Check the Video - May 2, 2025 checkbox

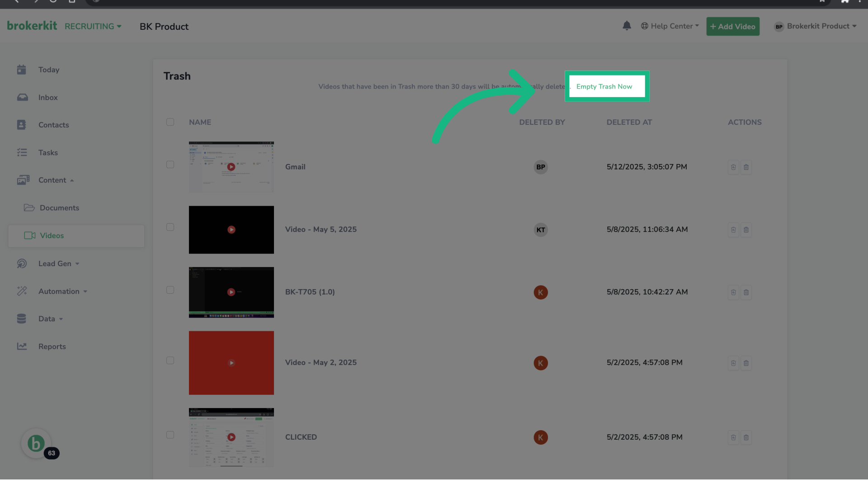click(170, 361)
